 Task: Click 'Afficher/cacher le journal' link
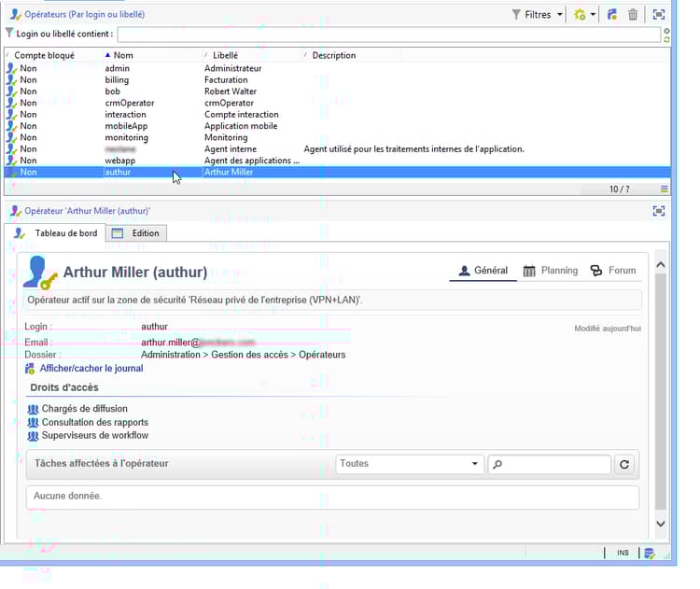point(91,369)
